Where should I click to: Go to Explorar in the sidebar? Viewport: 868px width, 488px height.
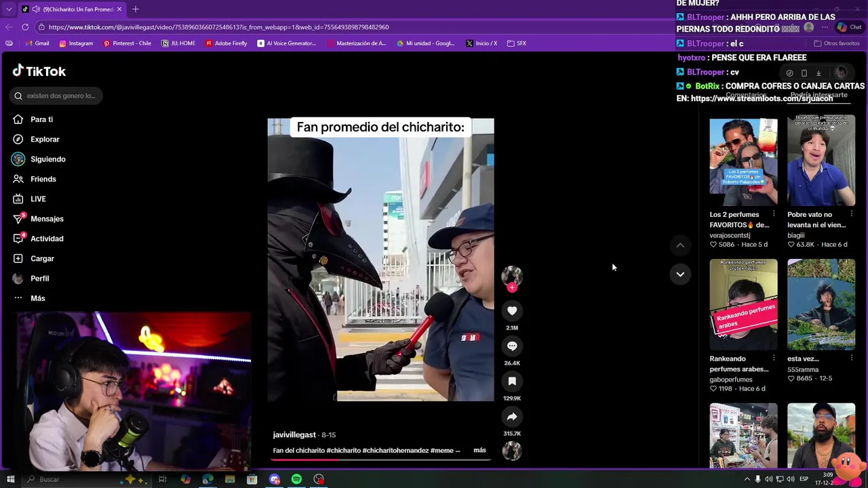[45, 139]
